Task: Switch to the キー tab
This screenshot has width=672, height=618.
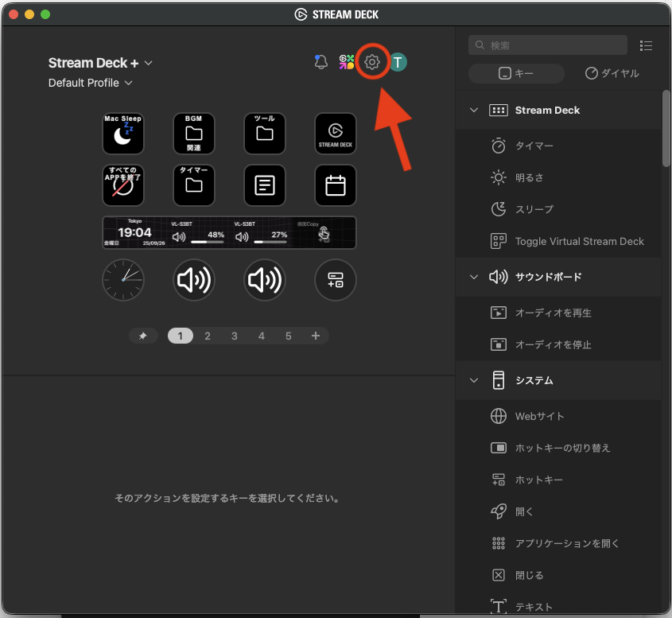Action: click(x=516, y=73)
